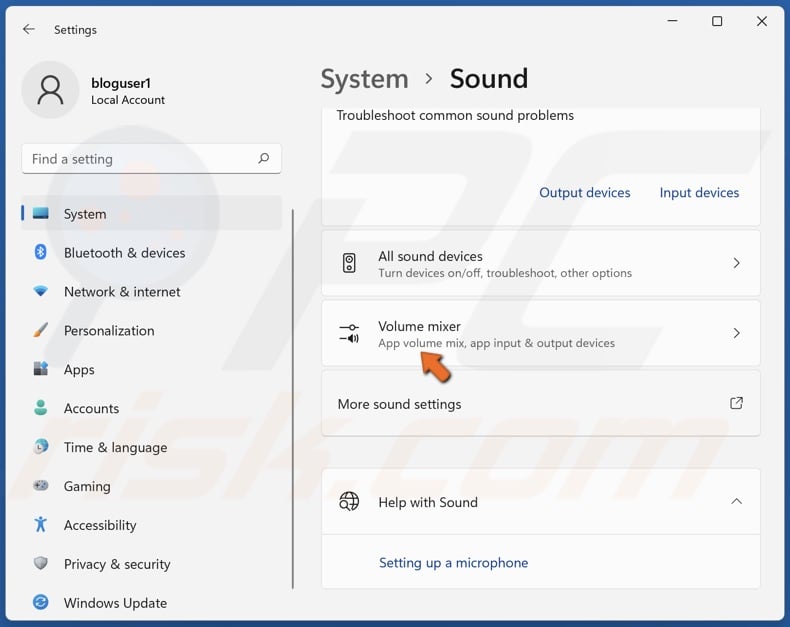Open Volume mixer via its right chevron

(x=737, y=333)
